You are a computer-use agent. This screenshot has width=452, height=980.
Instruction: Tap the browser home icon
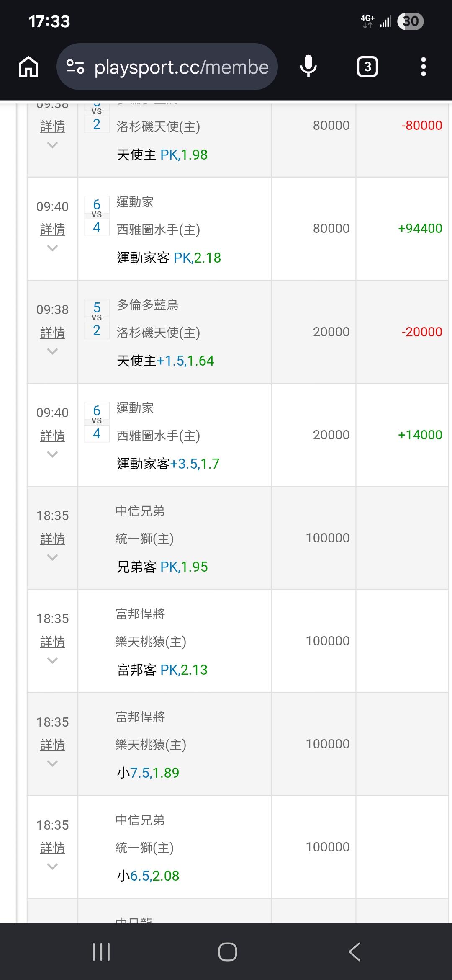point(28,67)
